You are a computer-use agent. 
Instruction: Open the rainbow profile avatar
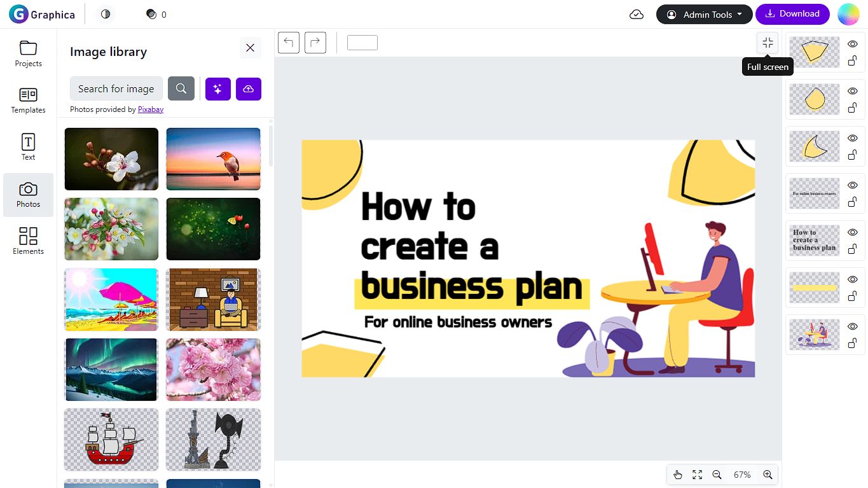pyautogui.click(x=848, y=14)
